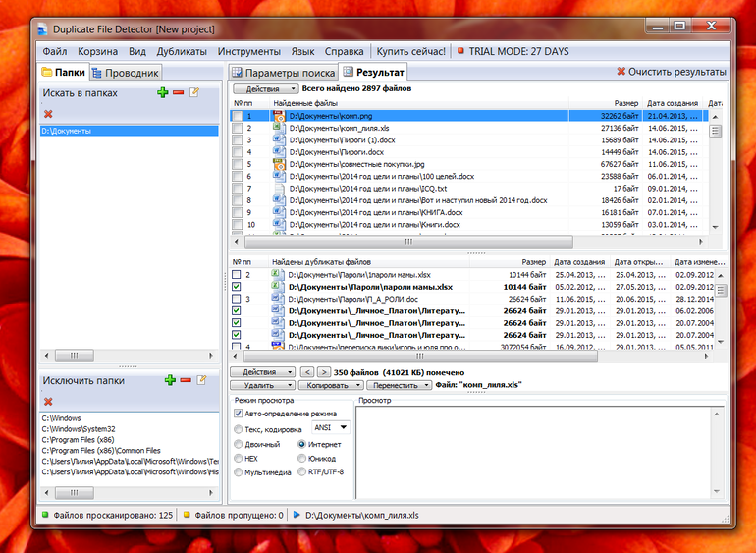The height and width of the screenshot is (553, 756).
Task: Click edit pencil icon in 'Искать в папках'
Action: [x=194, y=92]
